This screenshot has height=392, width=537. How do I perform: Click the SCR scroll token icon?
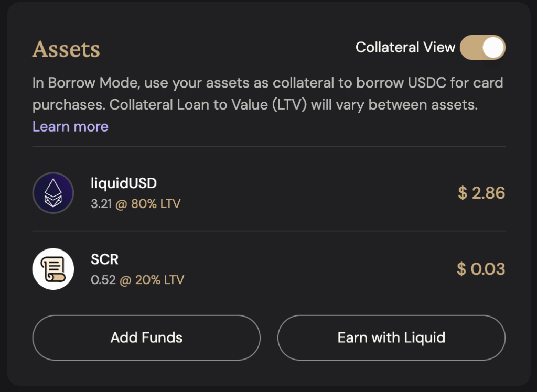point(53,269)
